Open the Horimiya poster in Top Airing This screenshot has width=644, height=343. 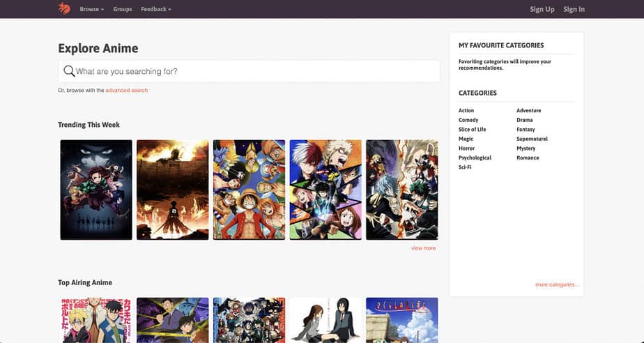325,321
